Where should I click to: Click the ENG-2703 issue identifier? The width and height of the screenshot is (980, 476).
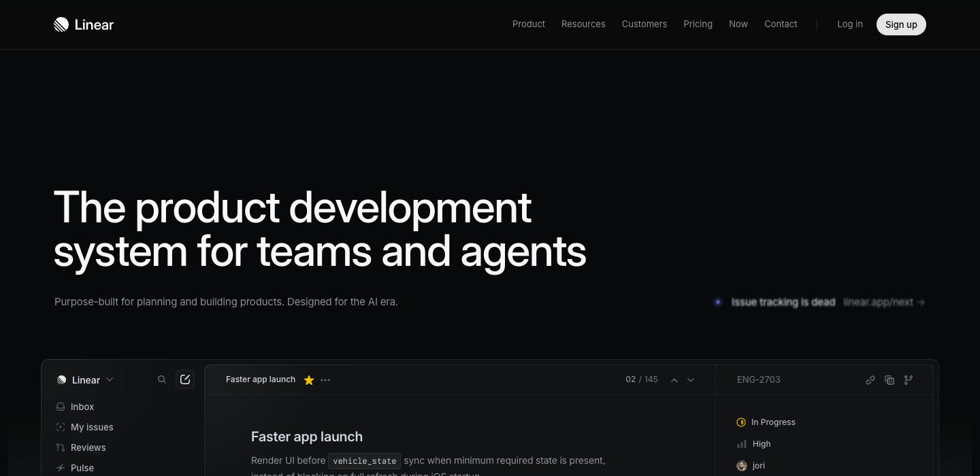click(x=759, y=379)
